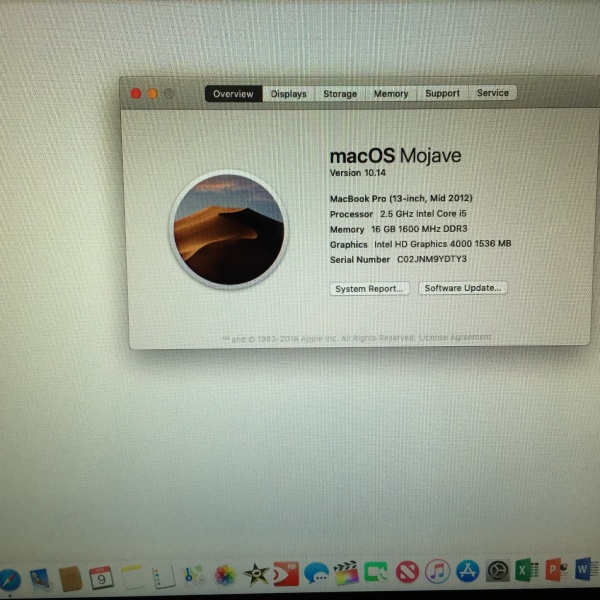
Task: Open Microsoft PowerPoint from the Dock
Action: tap(556, 569)
